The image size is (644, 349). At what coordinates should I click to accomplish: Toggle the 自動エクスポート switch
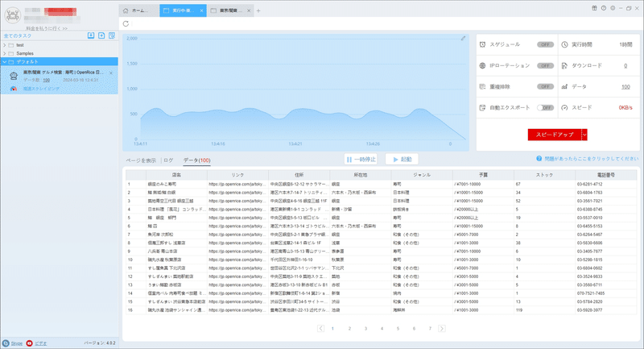tap(546, 108)
